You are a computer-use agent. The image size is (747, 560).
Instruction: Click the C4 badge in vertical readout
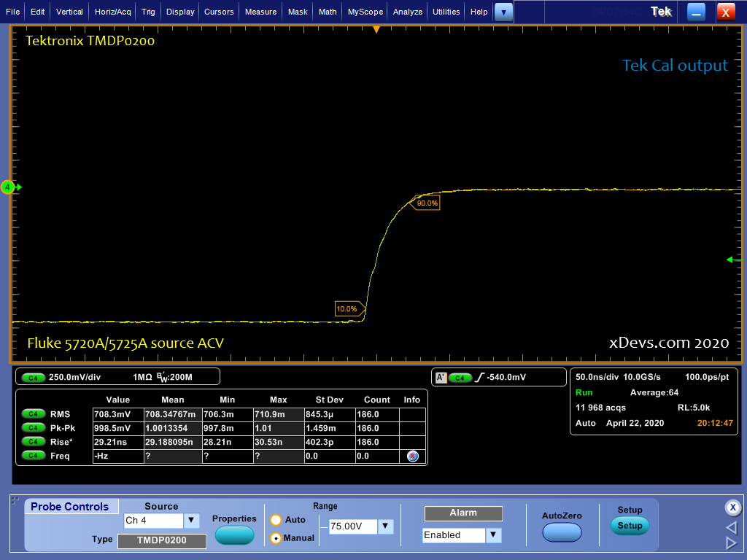33,378
